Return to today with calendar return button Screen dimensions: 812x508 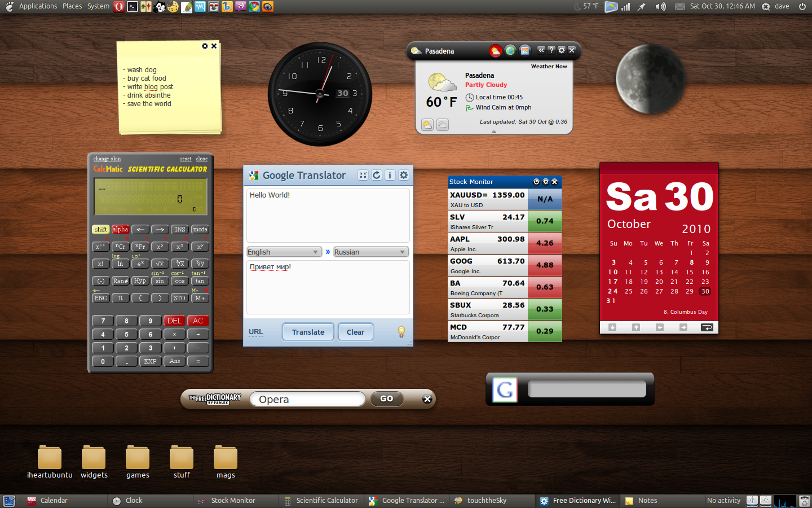(707, 327)
